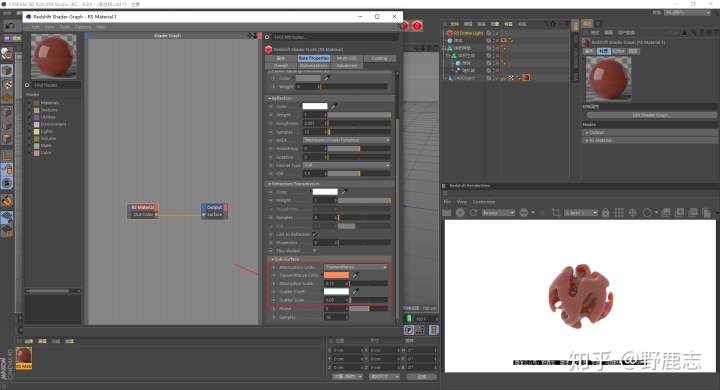Pick Reflection color with the eyedropper
The height and width of the screenshot is (390, 720).
click(334, 106)
